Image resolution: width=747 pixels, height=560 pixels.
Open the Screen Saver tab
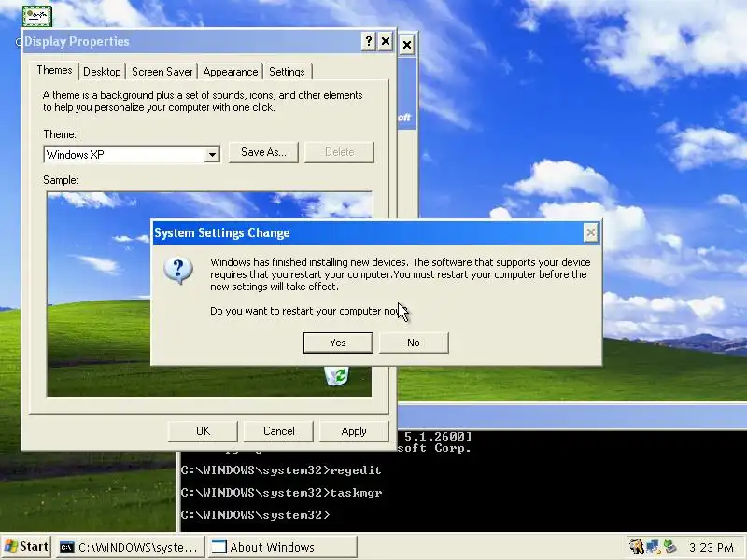coord(162,72)
